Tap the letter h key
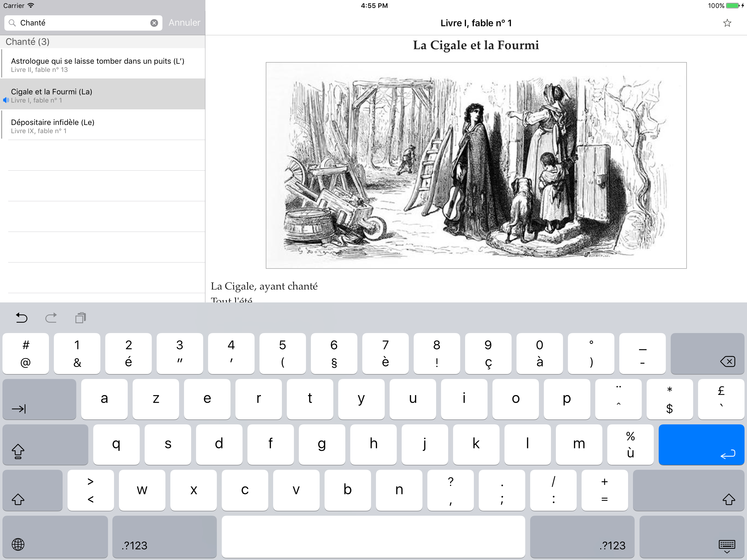747x560 pixels. click(x=373, y=445)
